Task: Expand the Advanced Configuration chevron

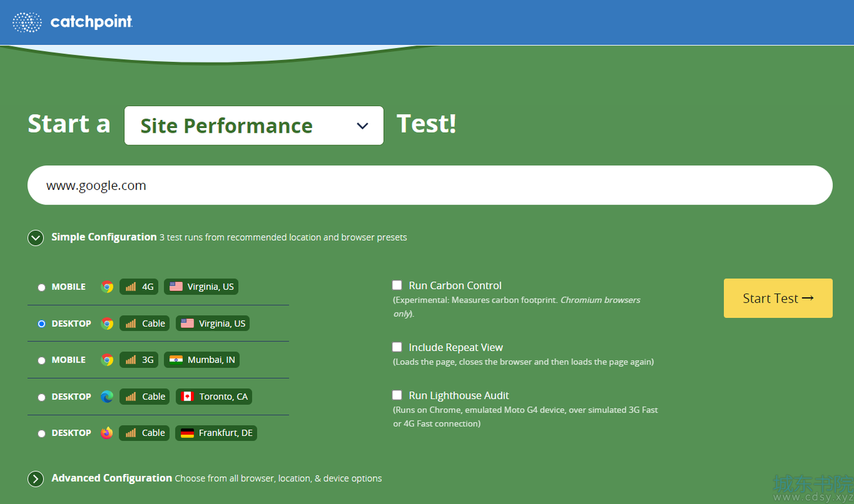Action: [x=36, y=479]
